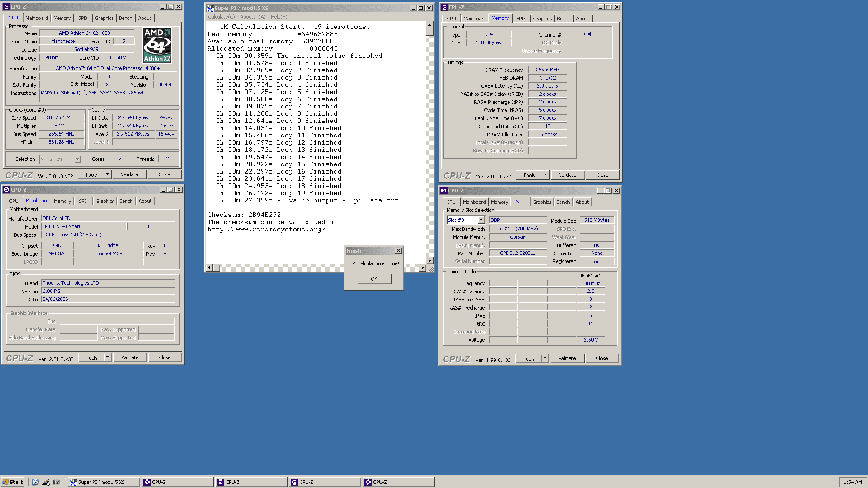Click Validate in the SPD window
The height and width of the screenshot is (488, 868).
click(567, 358)
